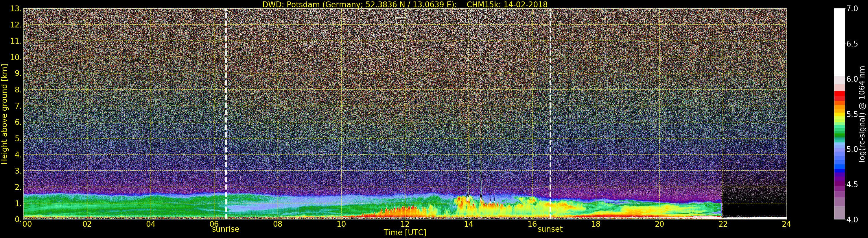Screen dimensions: 868x238
Task: Click the time axis tick '12'
Action: pos(405,224)
